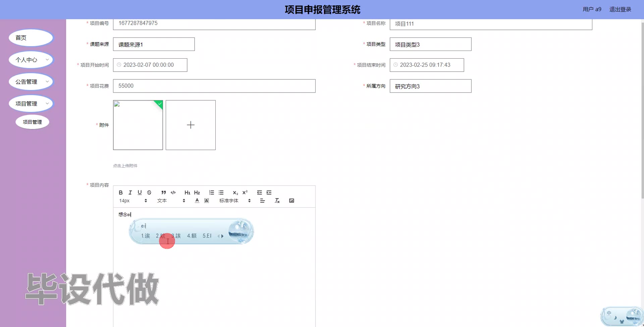The width and height of the screenshot is (644, 327).
Task: Open the 项目管理 submenu item
Action: click(32, 122)
